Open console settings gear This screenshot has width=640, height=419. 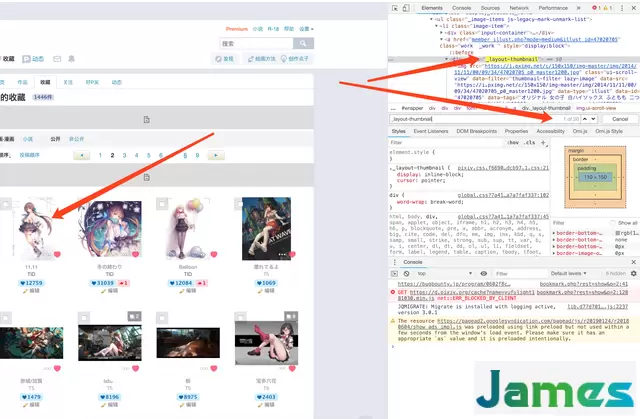(633, 273)
